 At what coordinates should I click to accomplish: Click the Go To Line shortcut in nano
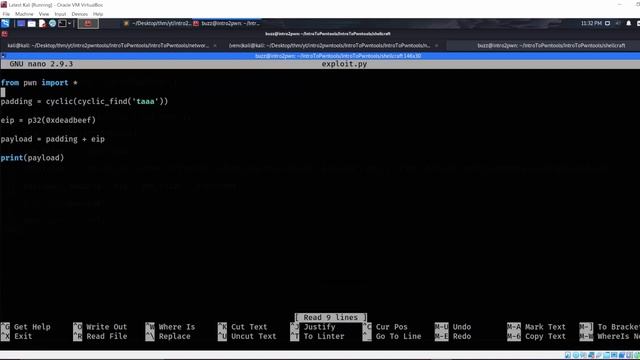(392, 336)
